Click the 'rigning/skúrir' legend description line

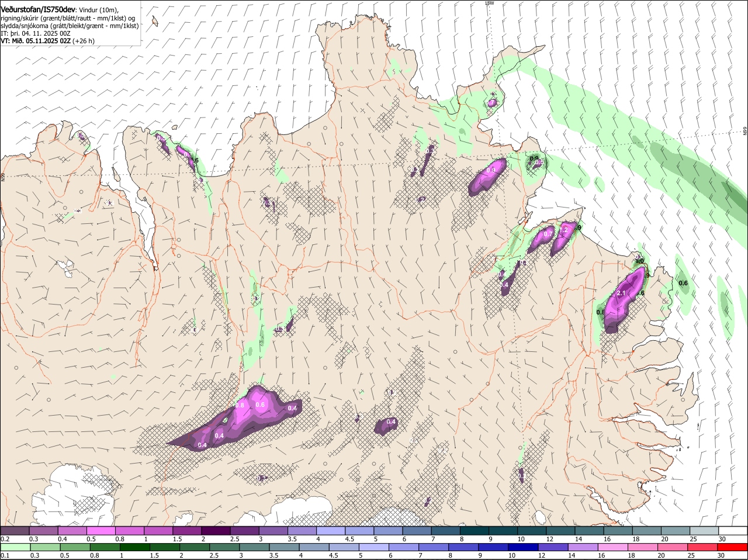tap(68, 18)
